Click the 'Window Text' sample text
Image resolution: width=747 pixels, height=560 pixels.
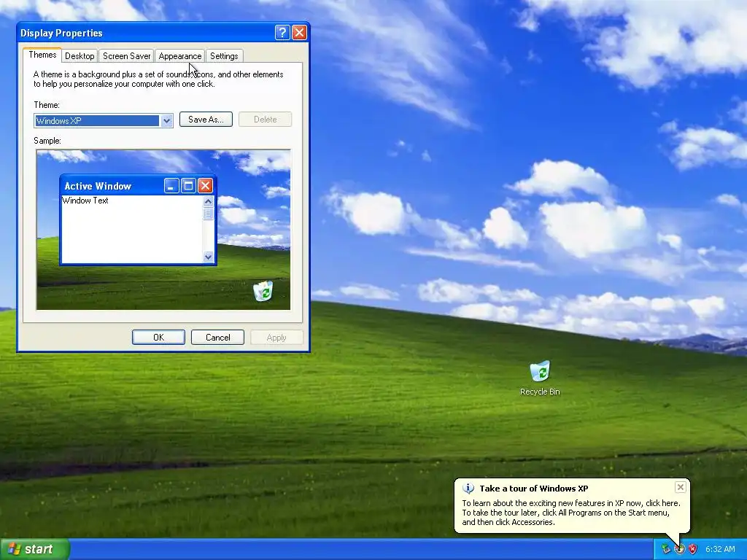tap(85, 201)
